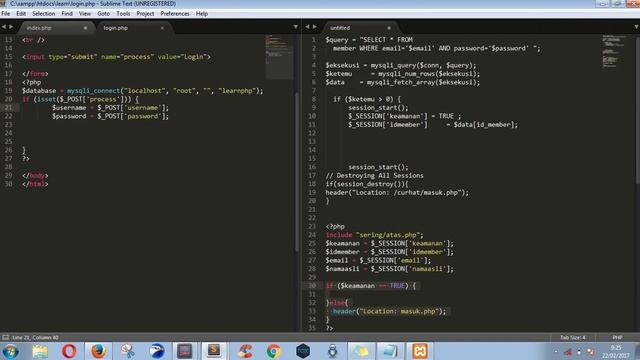Open the yellow sticky notes taskbar icon
The image size is (640, 360).
(361, 351)
